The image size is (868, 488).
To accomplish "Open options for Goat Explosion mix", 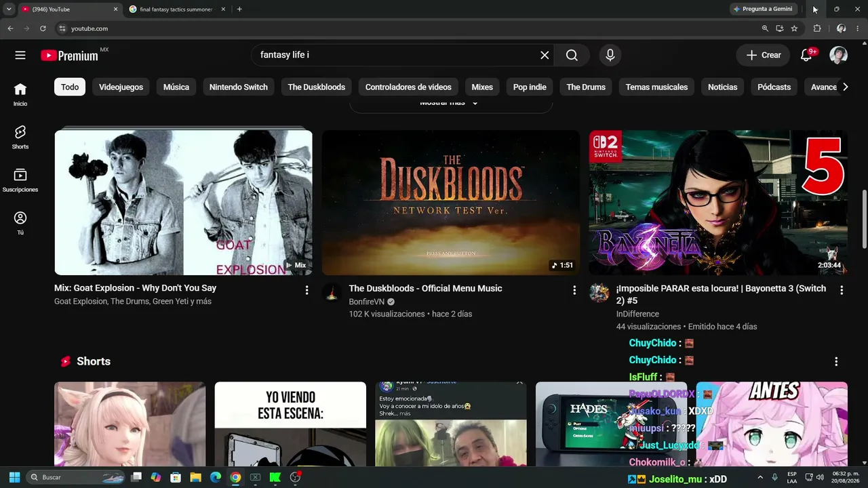I will [307, 290].
